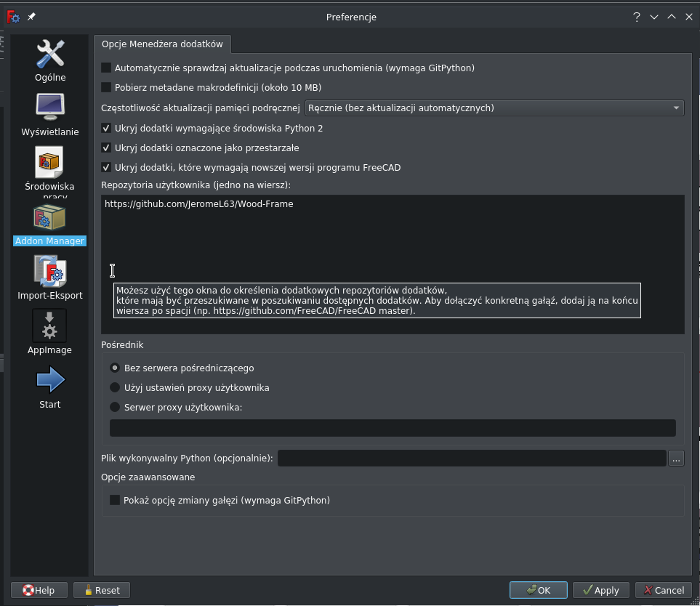Open the Wyświetlanie settings page
700x606 pixels.
[49, 116]
